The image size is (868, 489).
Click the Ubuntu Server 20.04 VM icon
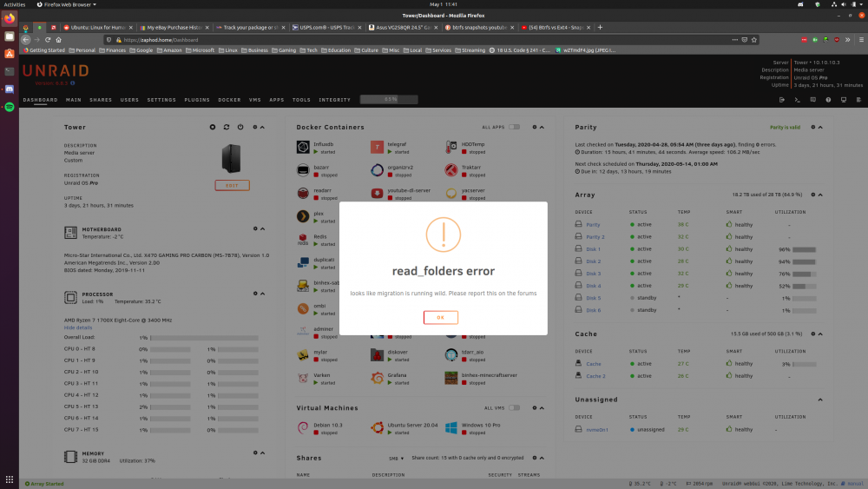[377, 428]
